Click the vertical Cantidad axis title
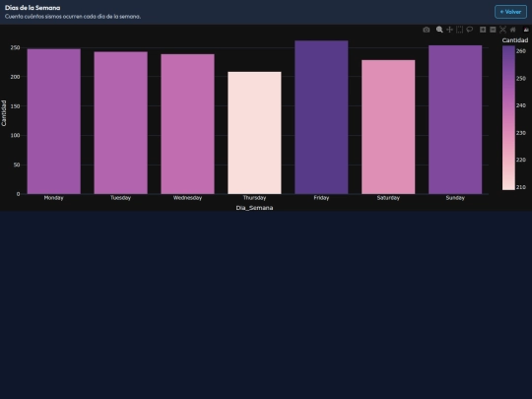532x399 pixels. tap(4, 113)
